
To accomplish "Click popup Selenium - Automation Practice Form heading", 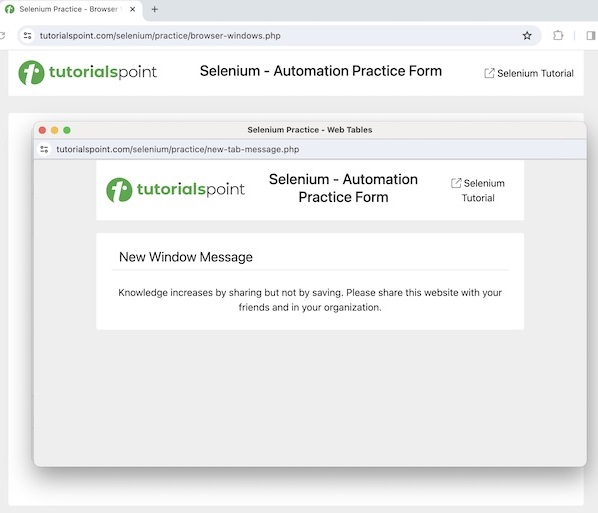I will pyautogui.click(x=343, y=188).
